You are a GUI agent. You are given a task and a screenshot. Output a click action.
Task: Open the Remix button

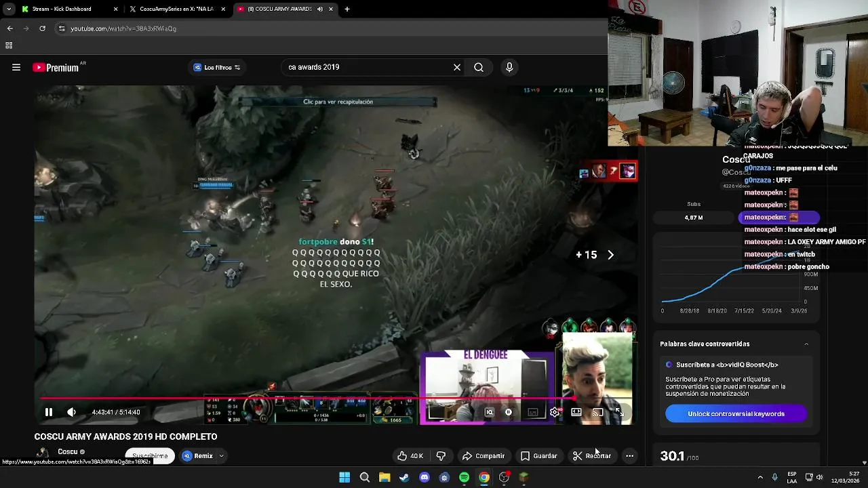click(x=197, y=456)
